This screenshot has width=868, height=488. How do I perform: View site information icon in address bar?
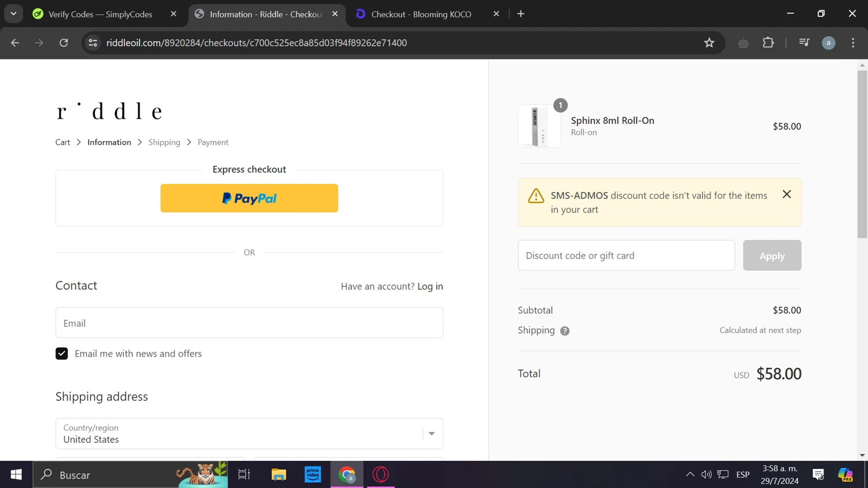pos(93,43)
